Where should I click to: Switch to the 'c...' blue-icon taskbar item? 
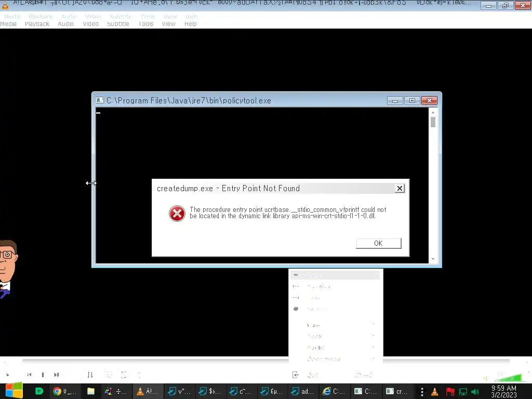click(240, 391)
